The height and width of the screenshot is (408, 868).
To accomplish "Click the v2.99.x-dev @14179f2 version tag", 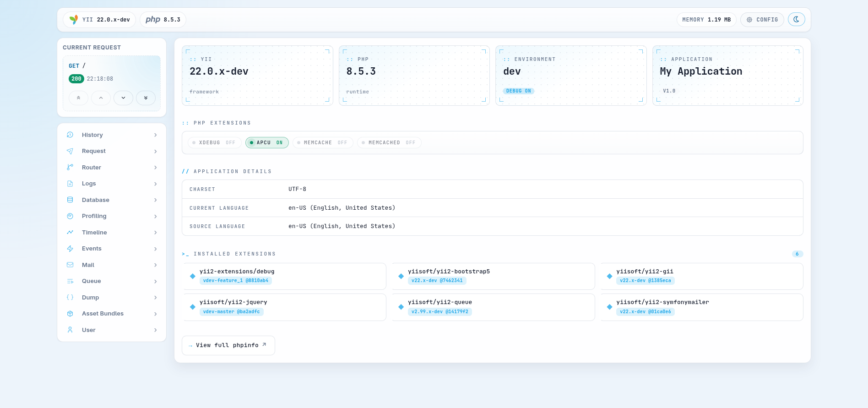I will pyautogui.click(x=440, y=312).
